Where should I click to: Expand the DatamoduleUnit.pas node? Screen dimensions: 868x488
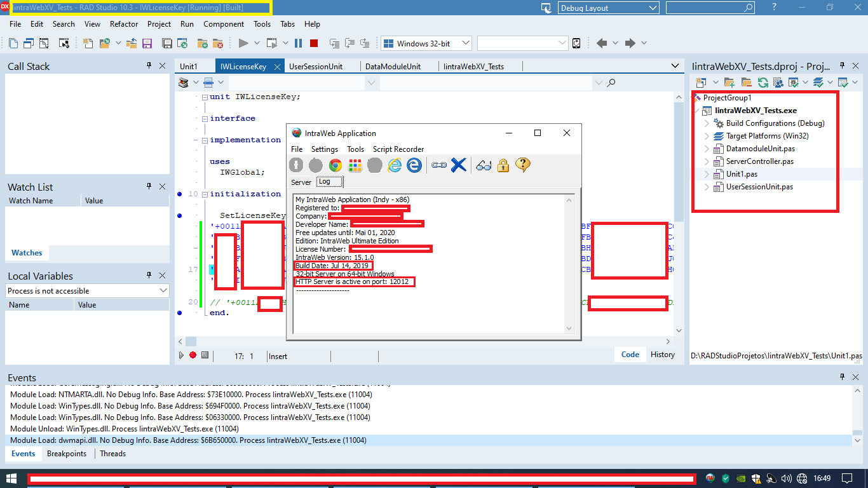pos(707,149)
